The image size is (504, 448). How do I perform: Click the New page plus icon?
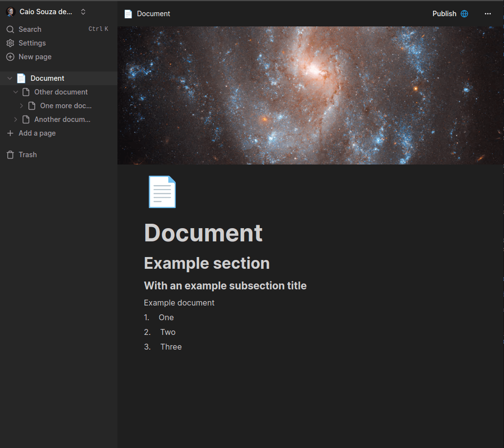pyautogui.click(x=10, y=57)
